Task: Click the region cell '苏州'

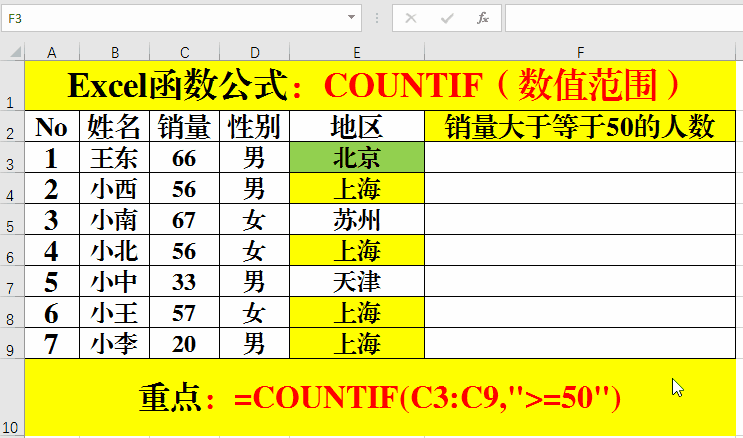Action: [357, 219]
